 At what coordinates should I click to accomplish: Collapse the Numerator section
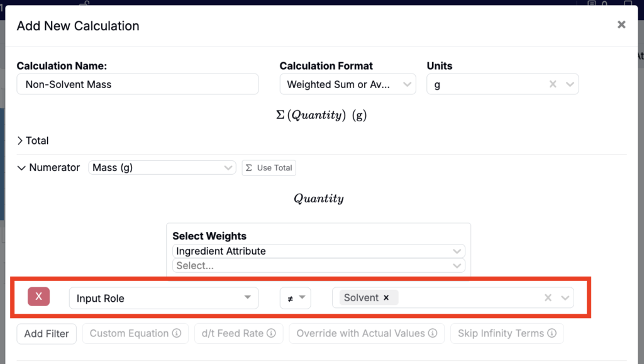click(48, 167)
